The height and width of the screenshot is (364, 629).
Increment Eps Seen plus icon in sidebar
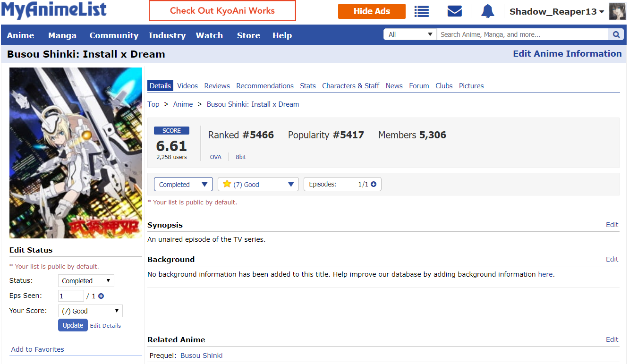101,296
